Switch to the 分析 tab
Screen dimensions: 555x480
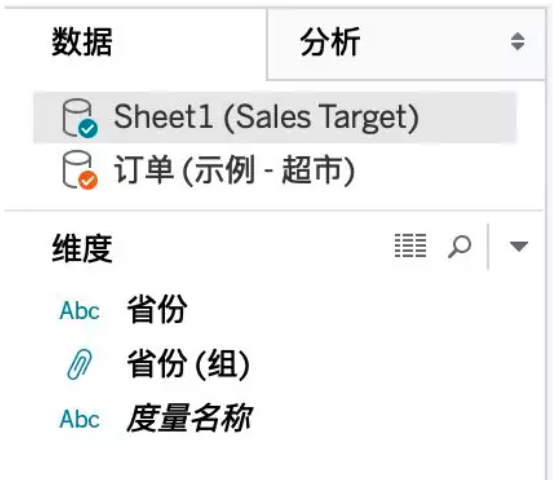pos(330,42)
